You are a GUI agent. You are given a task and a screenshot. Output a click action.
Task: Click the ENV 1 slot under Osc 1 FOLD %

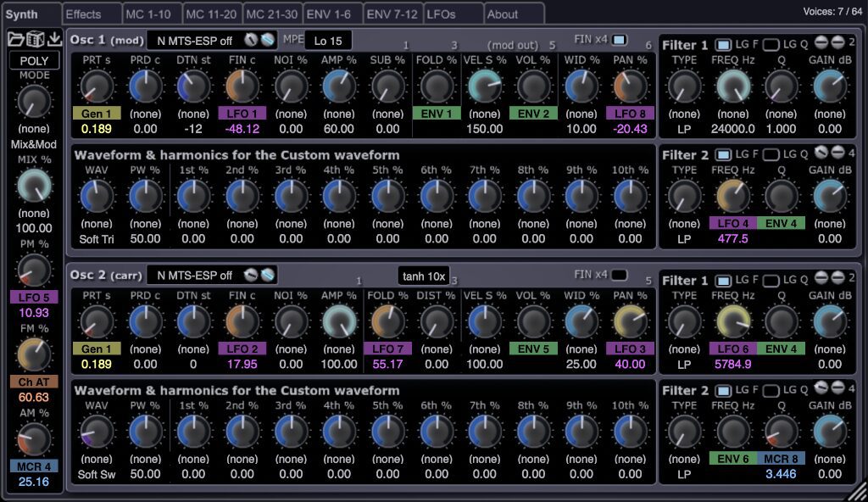[437, 114]
